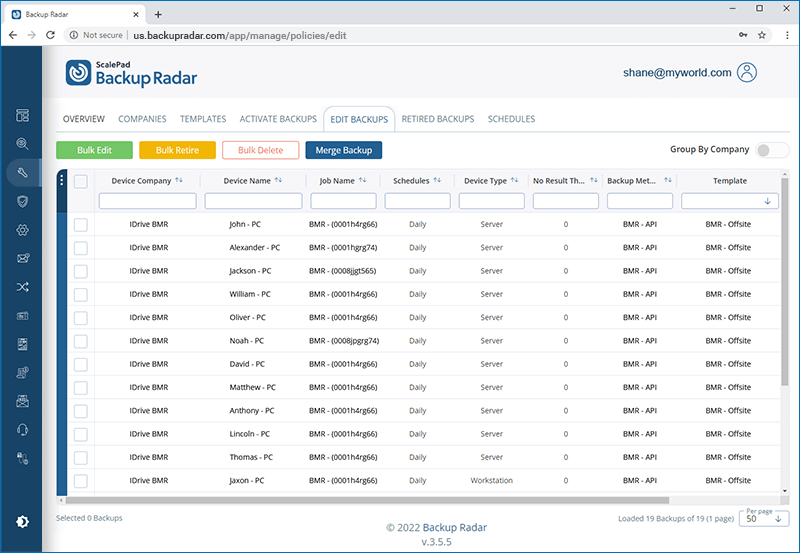Viewport: 800px width, 553px height.
Task: Toggle dark mode theme icon
Action: [x=22, y=521]
